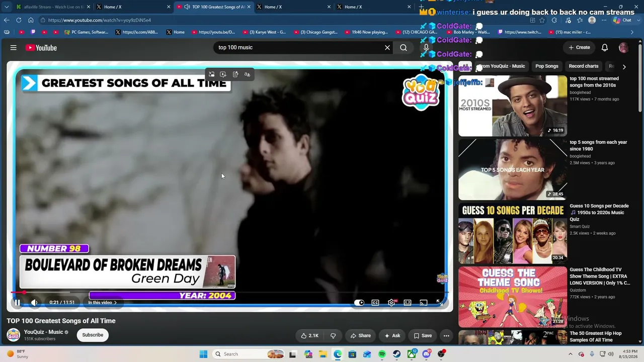Open Spotify from the taskbar
Screen dimensions: 644x362
pos(382,354)
